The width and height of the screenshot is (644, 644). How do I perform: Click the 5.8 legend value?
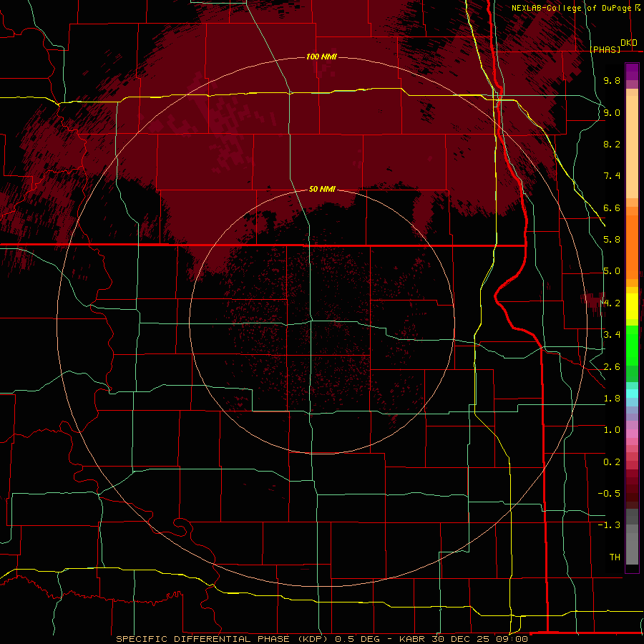click(612, 240)
